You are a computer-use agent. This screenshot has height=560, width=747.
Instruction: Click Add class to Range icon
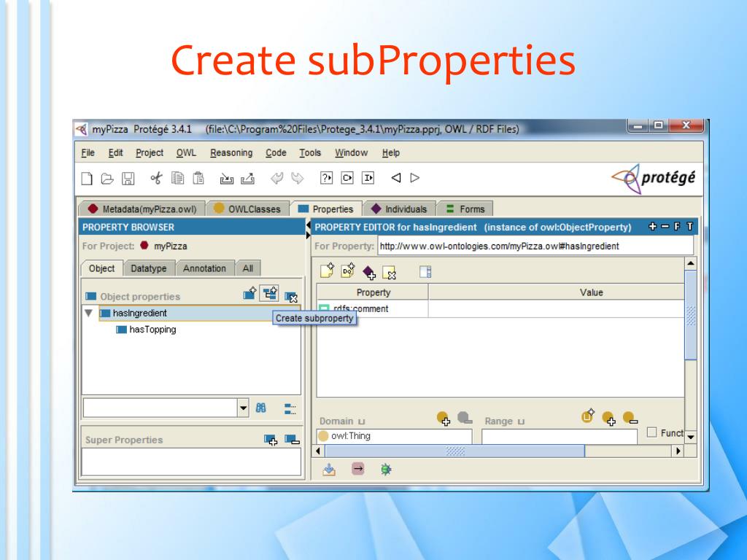[x=609, y=419]
